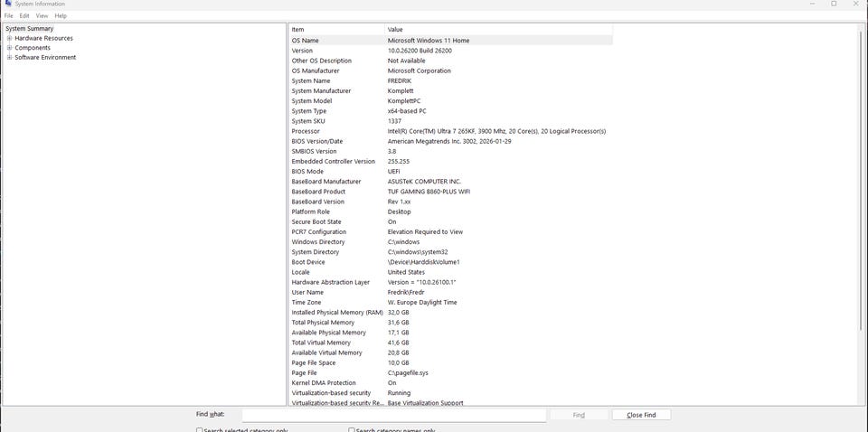Click the OS Manufacturer row
This screenshot has height=432, width=868.
point(450,70)
